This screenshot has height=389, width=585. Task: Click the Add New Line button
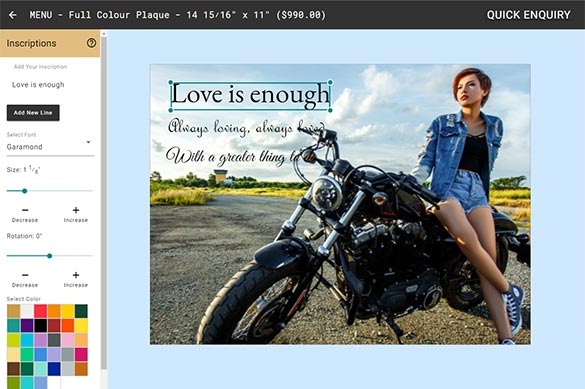pos(33,113)
